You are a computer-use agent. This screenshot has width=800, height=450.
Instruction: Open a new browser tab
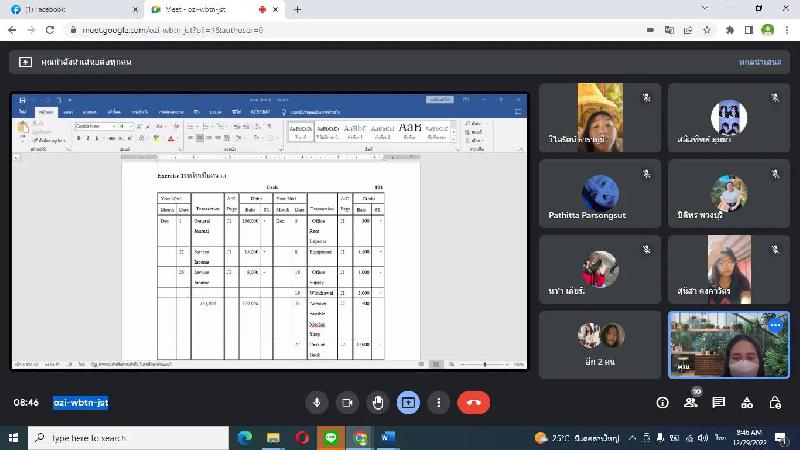(x=298, y=9)
